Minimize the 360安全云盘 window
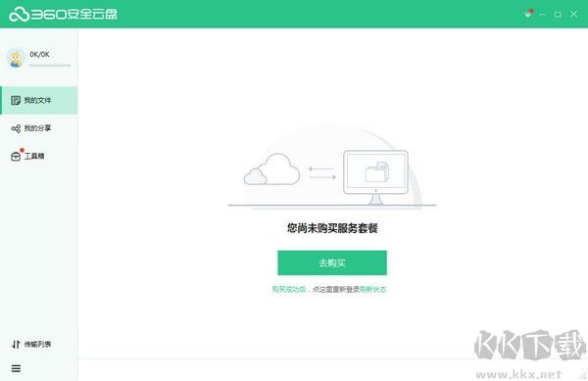 tap(542, 15)
